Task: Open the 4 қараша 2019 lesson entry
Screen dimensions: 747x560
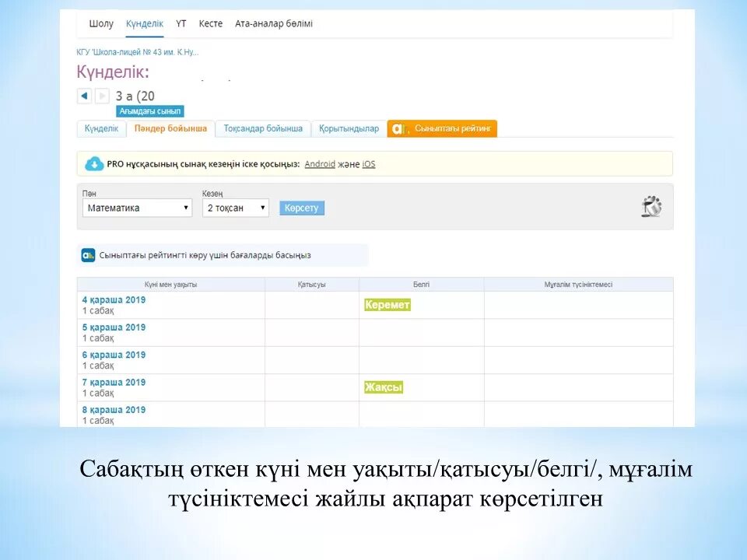Action: 113,299
